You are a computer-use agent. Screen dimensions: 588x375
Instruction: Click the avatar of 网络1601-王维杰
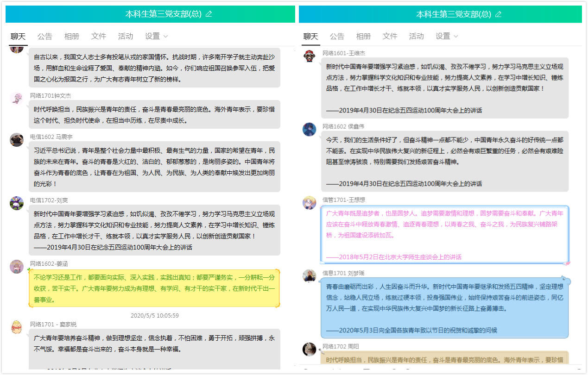coord(310,56)
